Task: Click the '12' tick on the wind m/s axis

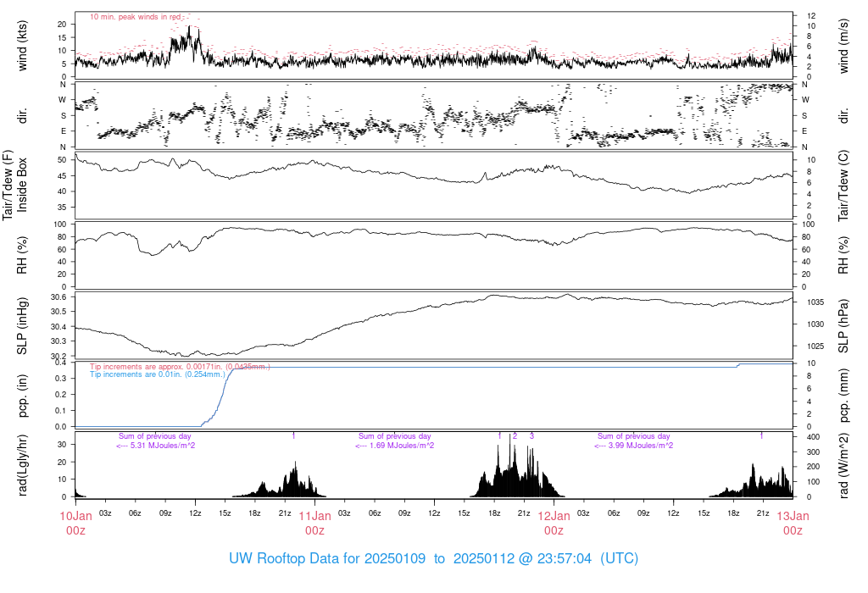Action: (x=811, y=16)
